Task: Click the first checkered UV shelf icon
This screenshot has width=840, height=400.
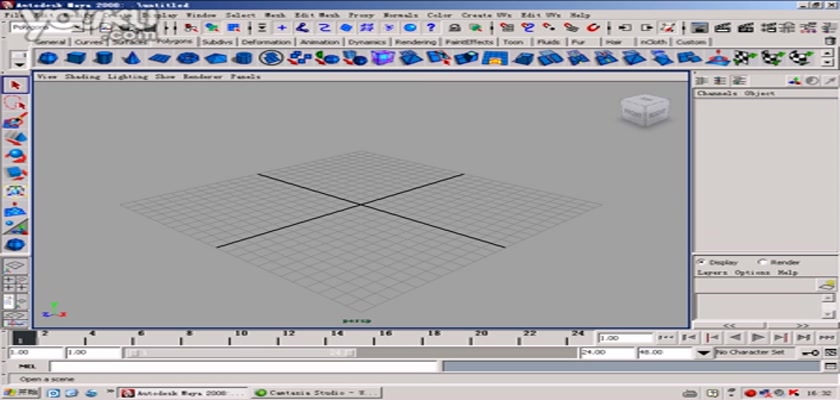Action: click(745, 57)
